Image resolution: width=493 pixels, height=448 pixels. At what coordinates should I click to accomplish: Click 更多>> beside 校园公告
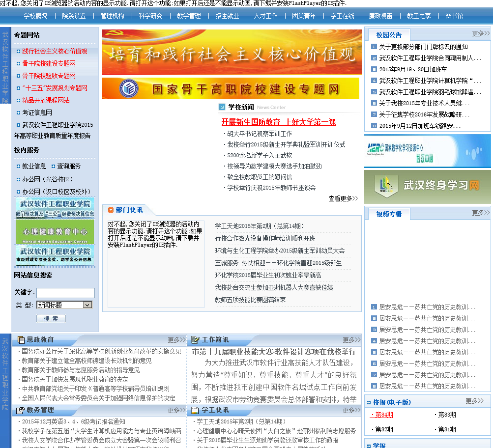click(481, 33)
